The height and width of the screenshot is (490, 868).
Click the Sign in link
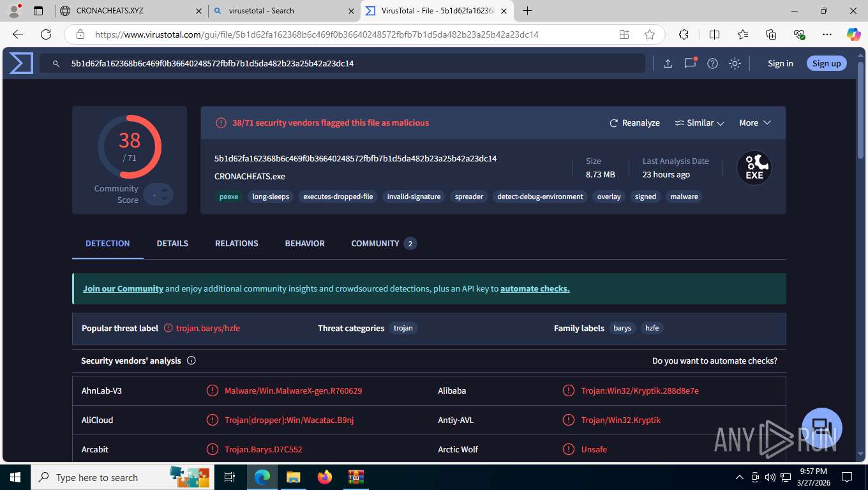pyautogui.click(x=780, y=63)
